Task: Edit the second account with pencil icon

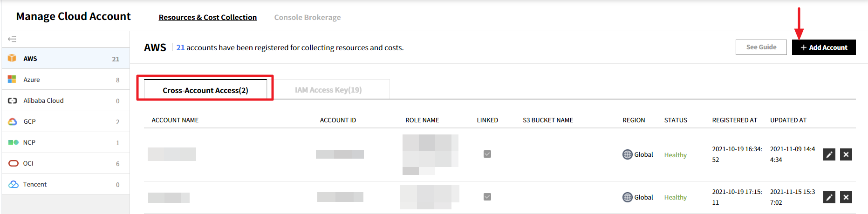Action: pyautogui.click(x=829, y=197)
